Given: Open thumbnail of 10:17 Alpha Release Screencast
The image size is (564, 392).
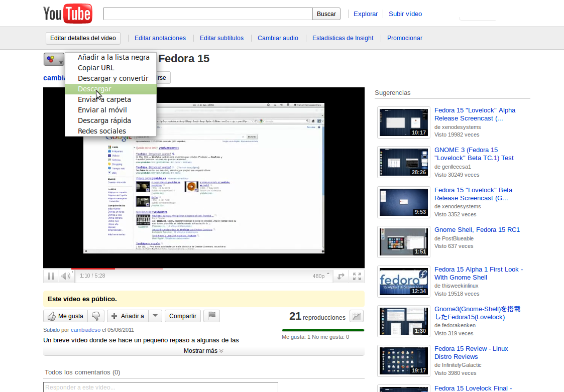Looking at the screenshot, I should (404, 122).
